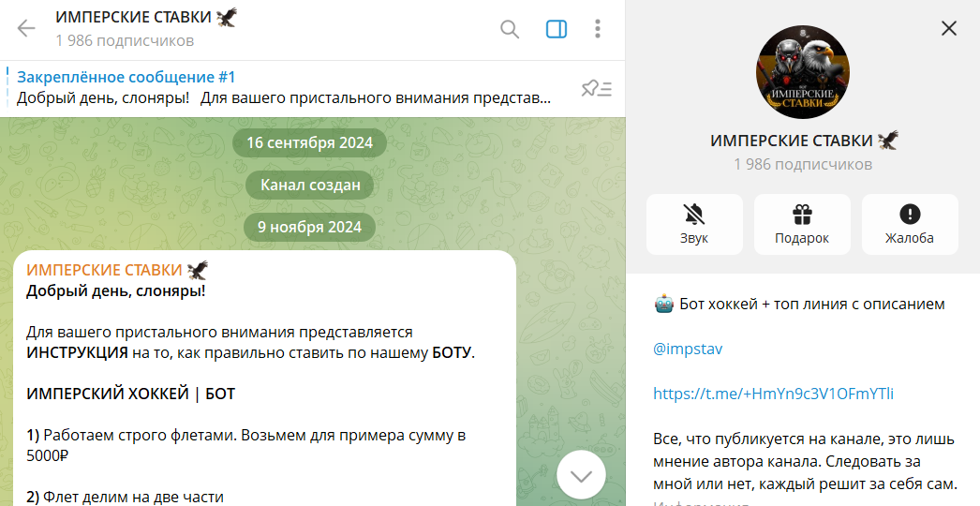The height and width of the screenshot is (506, 980).
Task: Open the three-dot more options menu
Action: pos(598,29)
